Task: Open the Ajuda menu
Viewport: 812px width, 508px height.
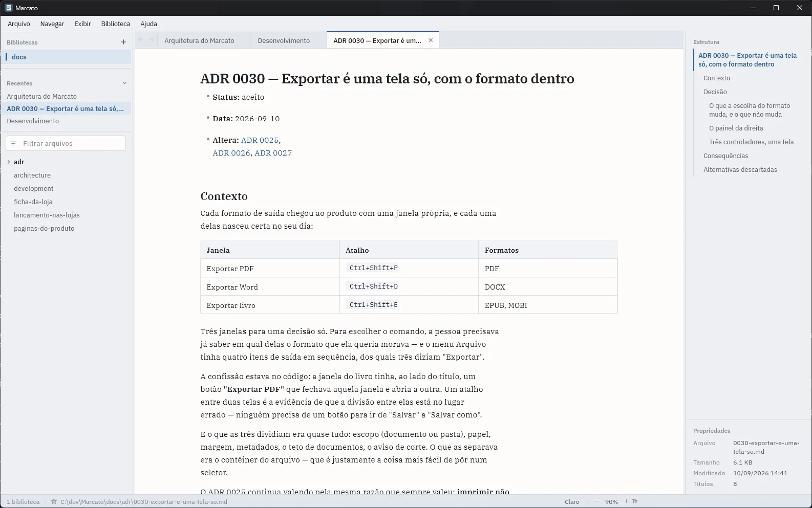Action: point(149,24)
